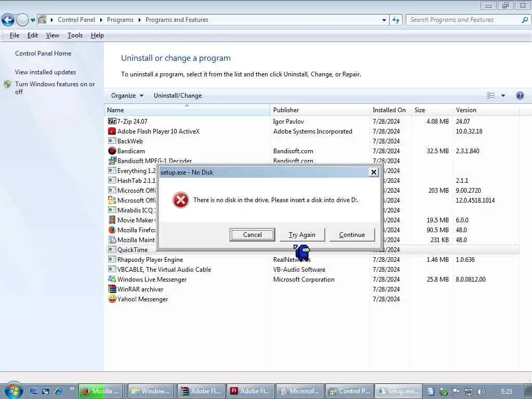Click the Yahoo! Messenger smiley icon

[x=112, y=299]
